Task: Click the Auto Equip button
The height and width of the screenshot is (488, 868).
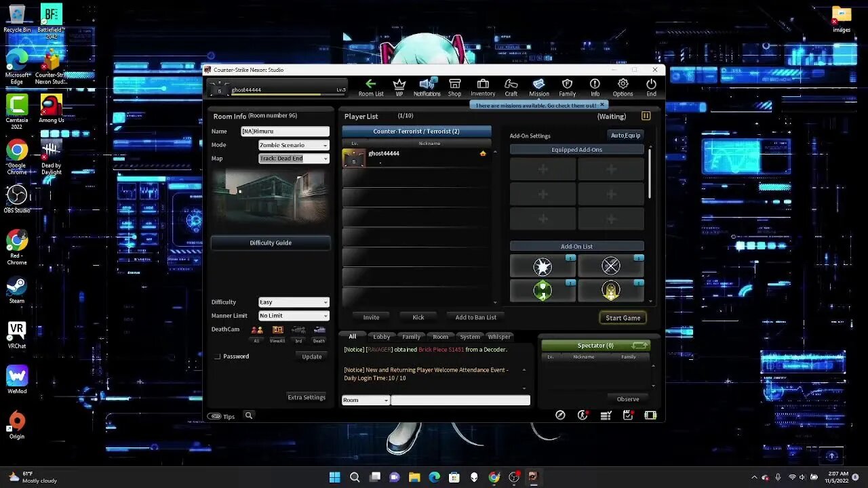Action: pyautogui.click(x=625, y=136)
